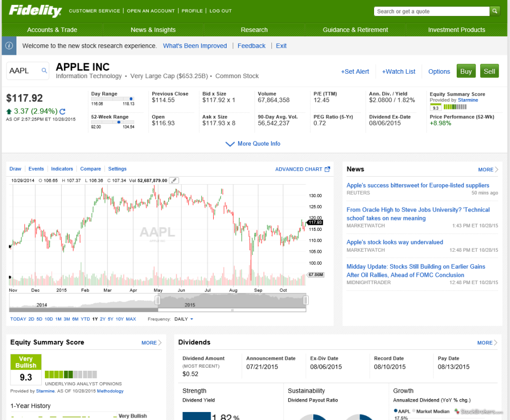Open the Draw menu on the chart
The image size is (510, 420).
pyautogui.click(x=15, y=169)
